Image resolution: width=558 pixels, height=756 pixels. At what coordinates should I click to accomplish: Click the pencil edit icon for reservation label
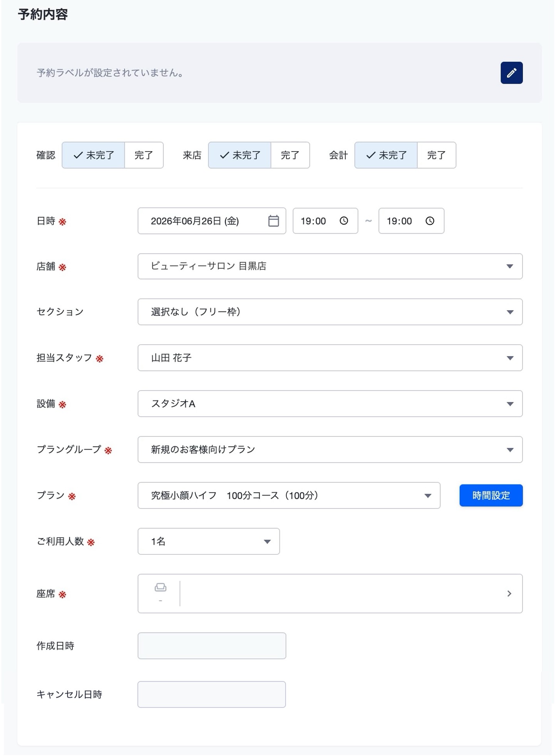[511, 72]
